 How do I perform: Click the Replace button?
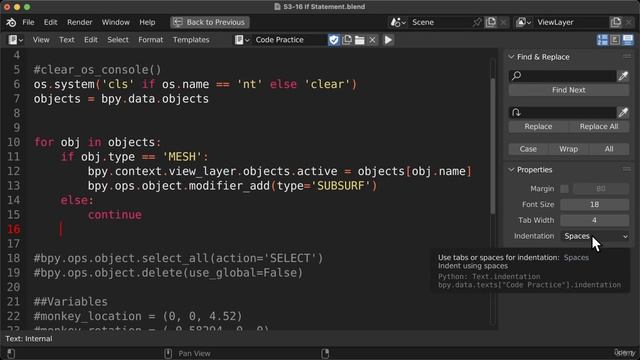538,127
